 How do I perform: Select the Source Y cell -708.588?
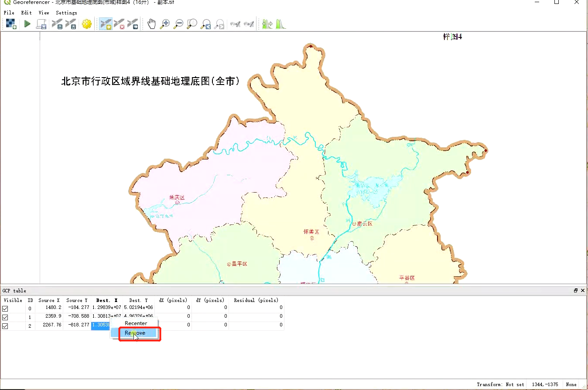(77, 316)
